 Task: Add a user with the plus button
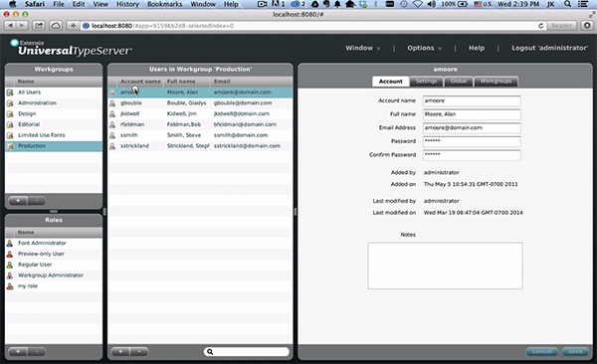[120, 352]
